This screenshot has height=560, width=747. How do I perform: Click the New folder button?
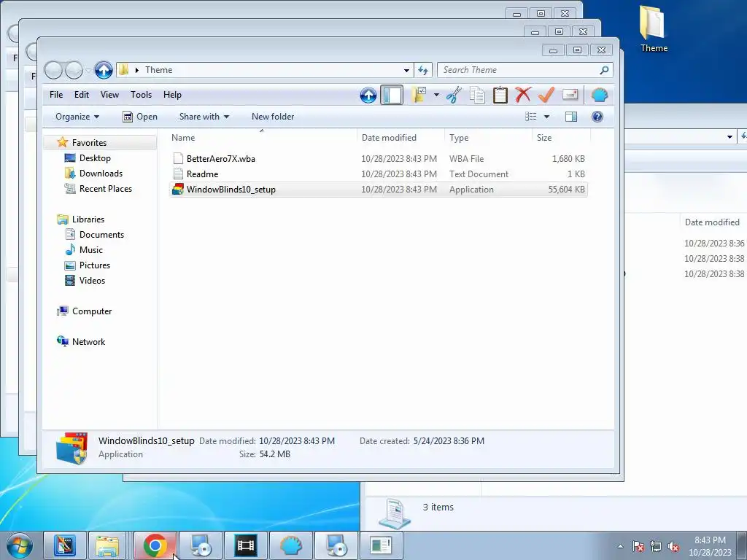(x=273, y=117)
